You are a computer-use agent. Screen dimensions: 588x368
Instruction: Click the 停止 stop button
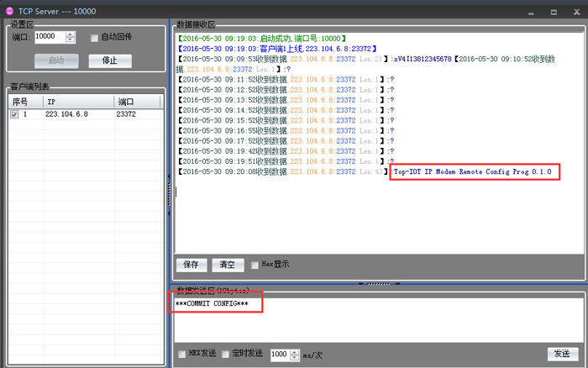[109, 60]
